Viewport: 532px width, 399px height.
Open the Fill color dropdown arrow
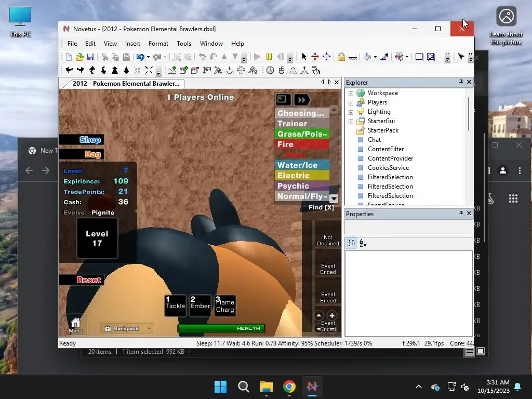375,57
